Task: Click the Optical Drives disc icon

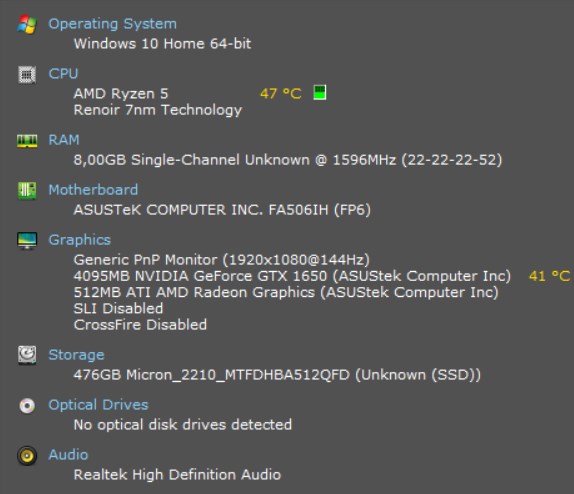Action: (27, 406)
